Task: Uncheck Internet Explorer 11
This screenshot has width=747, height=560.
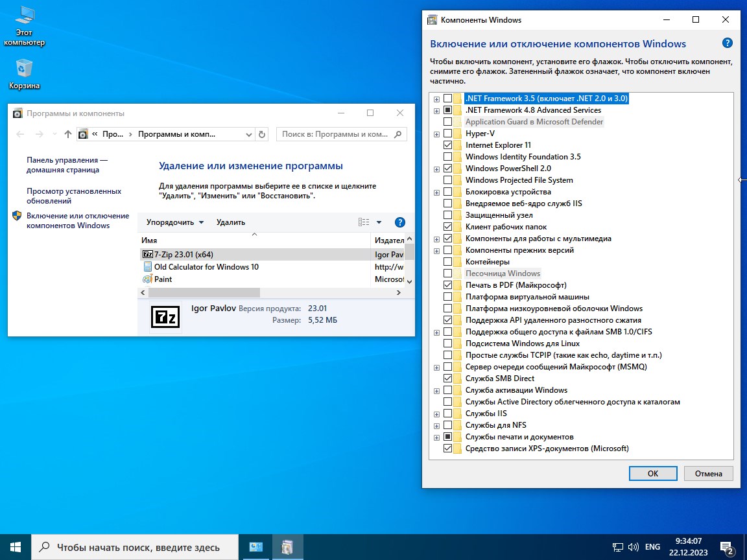Action: [448, 145]
